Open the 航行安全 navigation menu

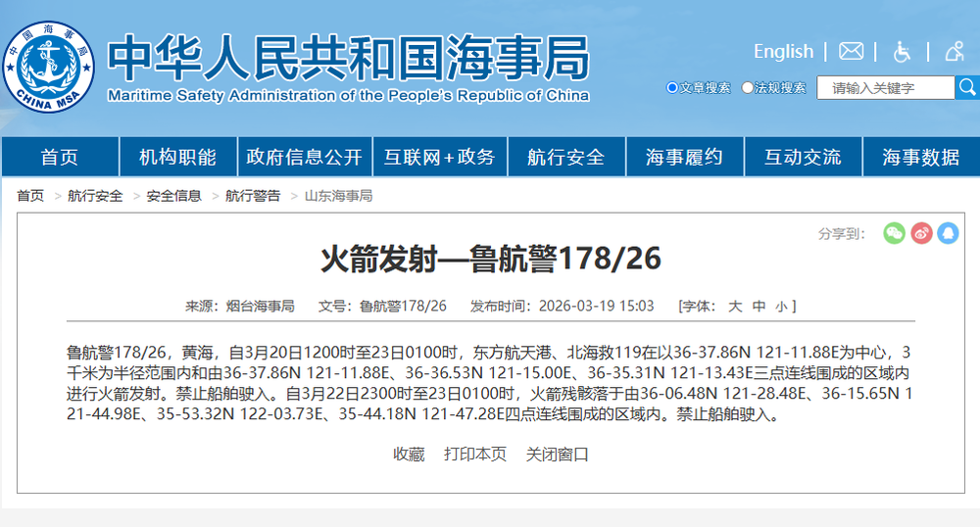click(565, 157)
